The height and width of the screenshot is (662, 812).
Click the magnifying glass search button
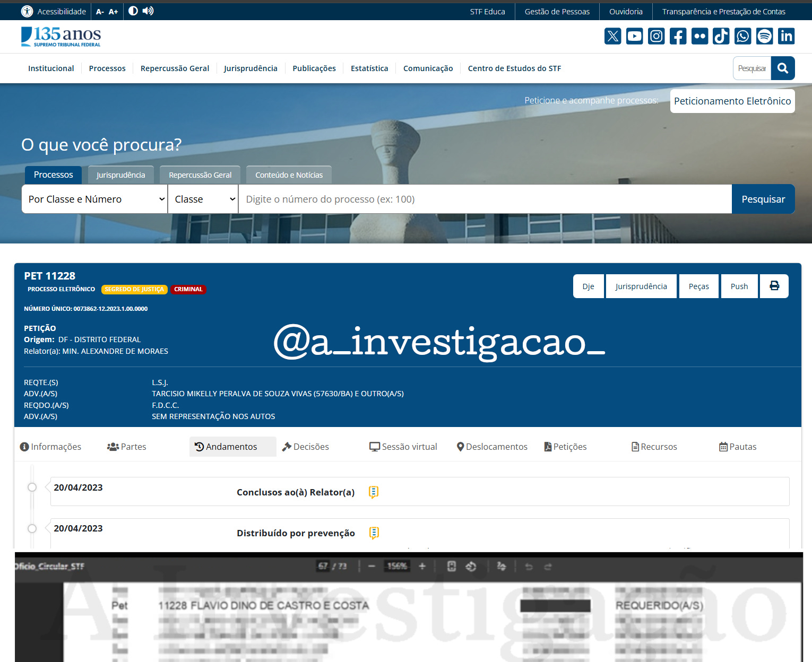783,68
